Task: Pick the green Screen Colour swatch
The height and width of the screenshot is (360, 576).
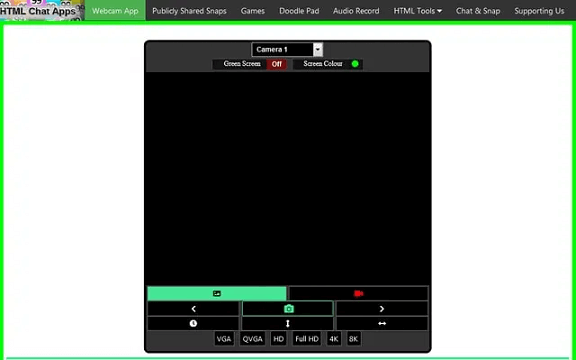Action: (x=355, y=64)
